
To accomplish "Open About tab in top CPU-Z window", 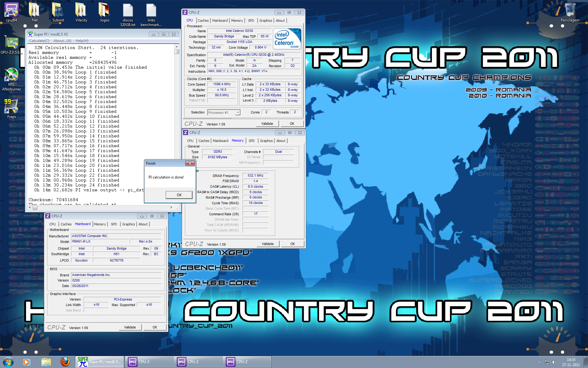I will (x=280, y=21).
